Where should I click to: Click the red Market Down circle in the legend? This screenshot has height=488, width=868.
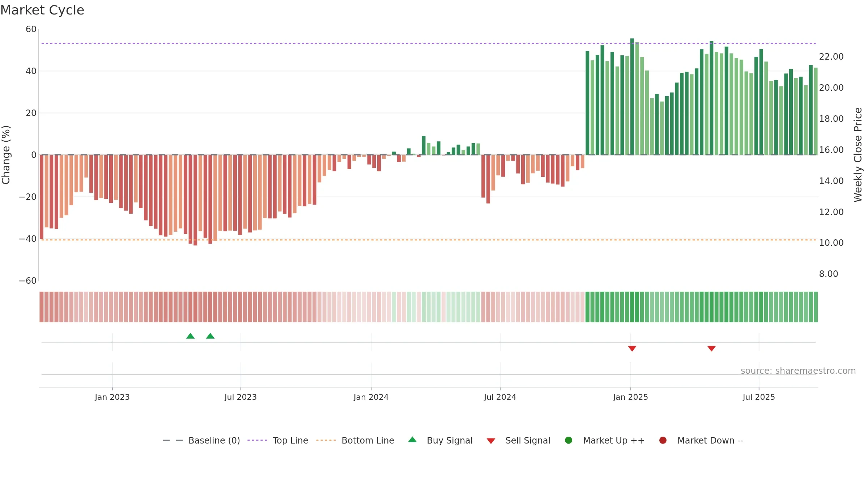(663, 440)
